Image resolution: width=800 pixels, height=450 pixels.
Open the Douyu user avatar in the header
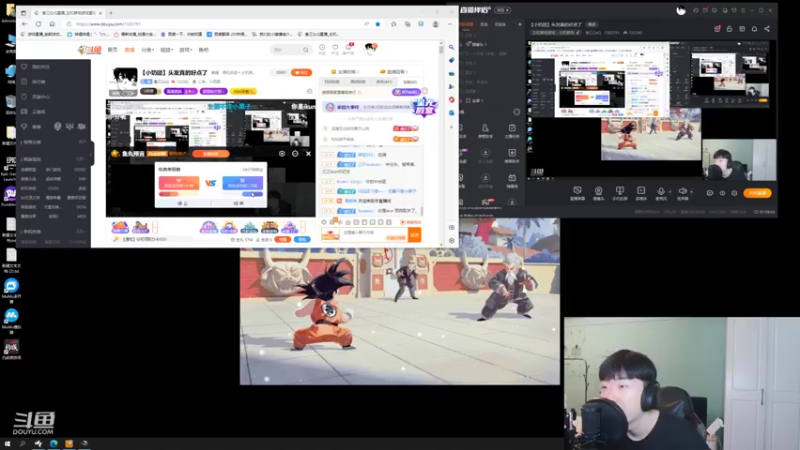coord(370,48)
